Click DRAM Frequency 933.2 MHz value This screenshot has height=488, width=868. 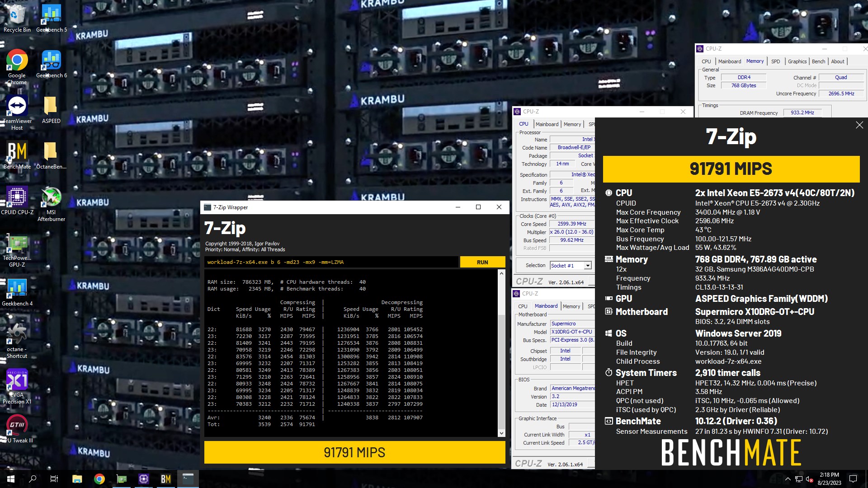click(x=802, y=113)
